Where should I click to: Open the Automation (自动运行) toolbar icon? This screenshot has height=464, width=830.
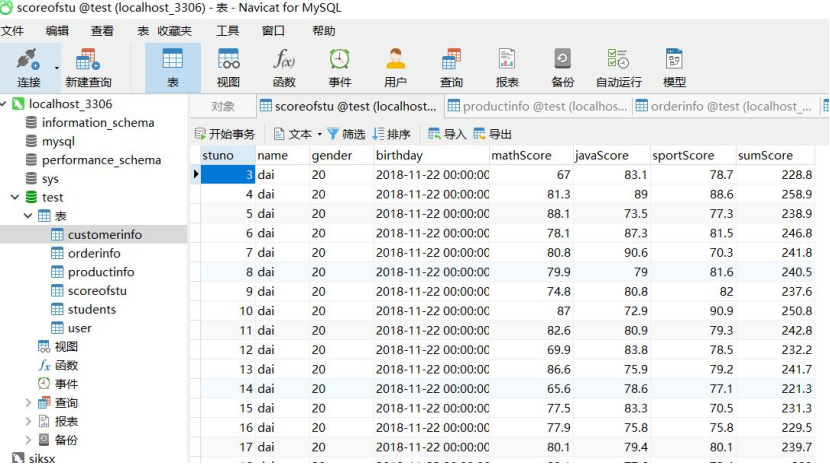point(618,68)
